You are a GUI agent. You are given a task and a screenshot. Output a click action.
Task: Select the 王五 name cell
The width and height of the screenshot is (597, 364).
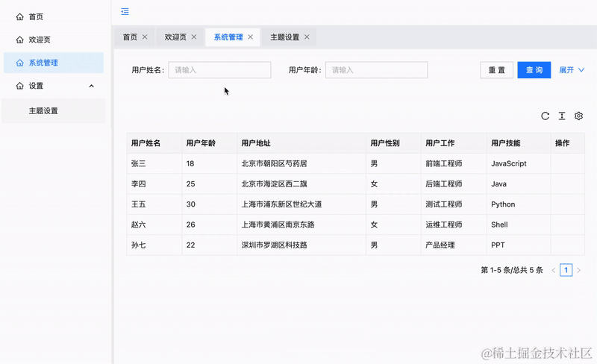tap(154, 204)
